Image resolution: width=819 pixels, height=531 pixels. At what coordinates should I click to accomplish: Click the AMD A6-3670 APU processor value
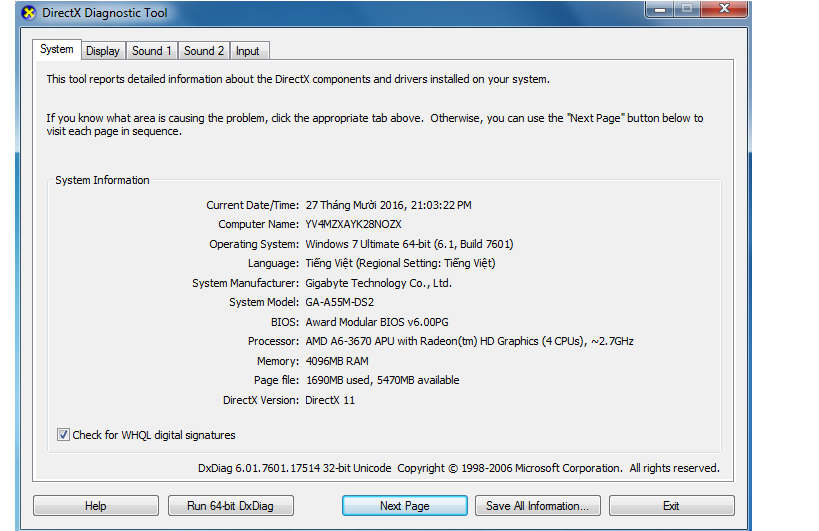[470, 341]
